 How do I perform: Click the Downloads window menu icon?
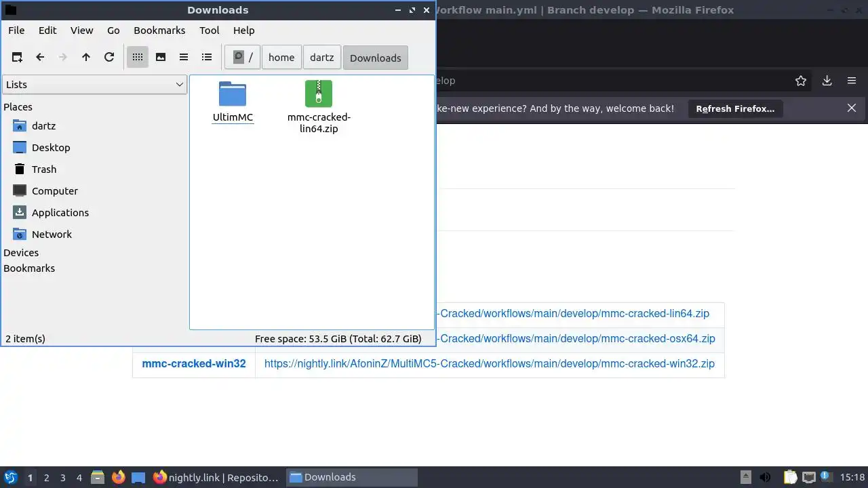click(10, 10)
